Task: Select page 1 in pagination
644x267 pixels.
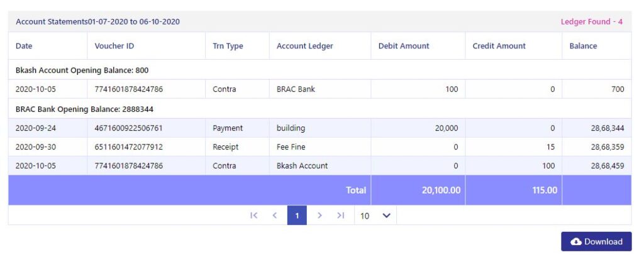Action: point(297,215)
